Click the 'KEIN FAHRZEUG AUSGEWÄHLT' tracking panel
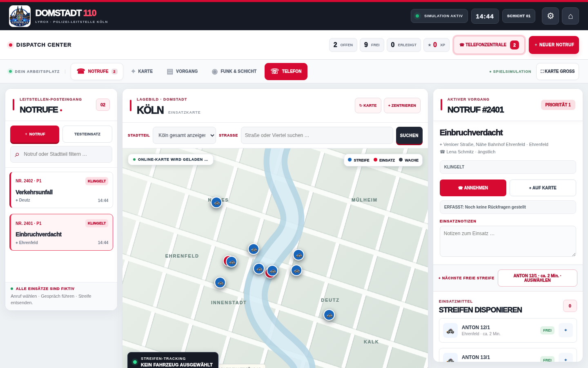Screen dimensions: 588x368 pyautogui.click(x=173, y=361)
